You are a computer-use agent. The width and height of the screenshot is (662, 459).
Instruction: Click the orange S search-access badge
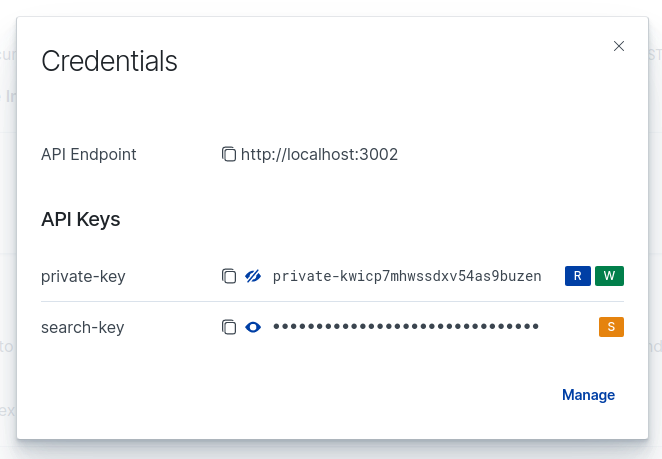pyautogui.click(x=611, y=327)
